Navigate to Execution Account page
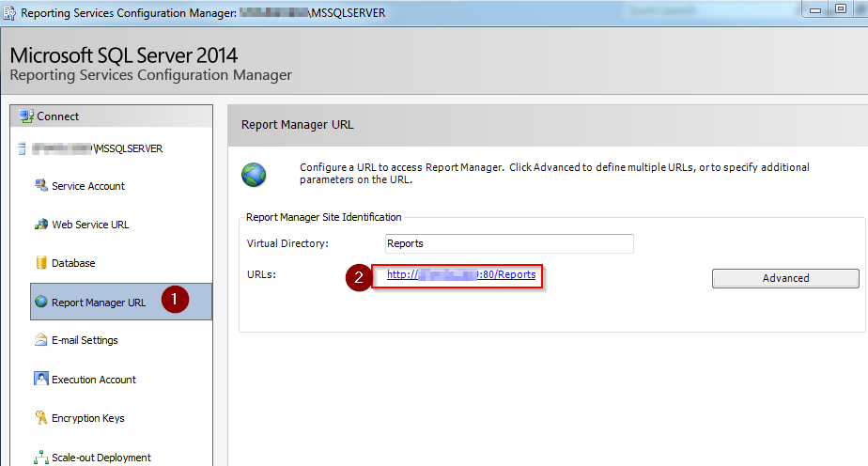The height and width of the screenshot is (466, 868). tap(94, 380)
